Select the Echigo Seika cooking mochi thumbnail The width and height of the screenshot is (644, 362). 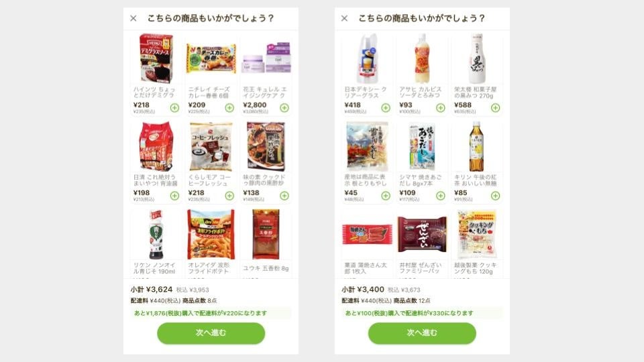[477, 235]
